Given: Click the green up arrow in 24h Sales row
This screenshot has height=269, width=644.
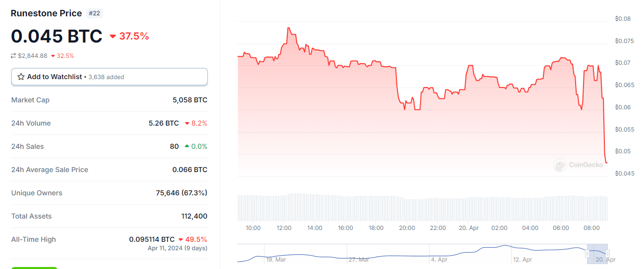Looking at the screenshot, I should pos(187,146).
